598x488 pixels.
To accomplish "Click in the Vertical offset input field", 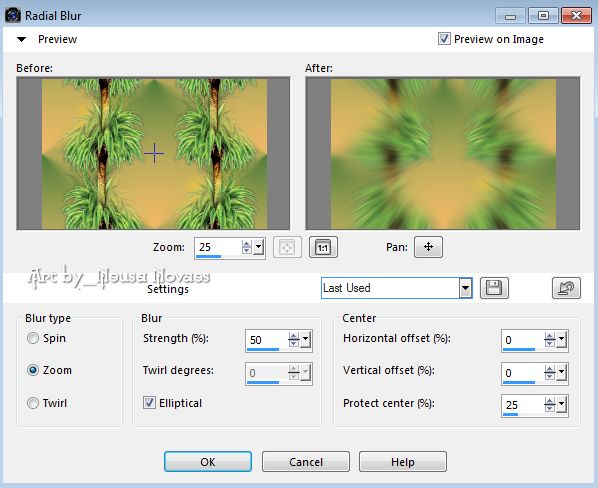I will (522, 372).
